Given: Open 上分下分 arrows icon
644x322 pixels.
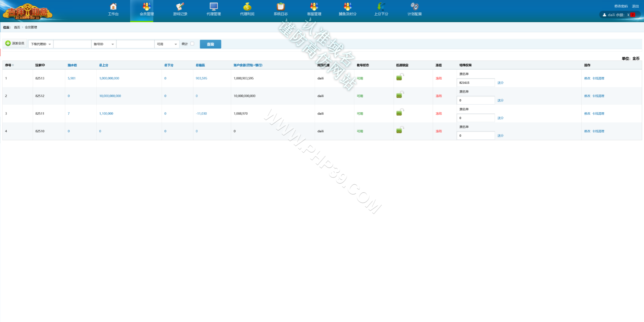Looking at the screenshot, I should coord(381,6).
